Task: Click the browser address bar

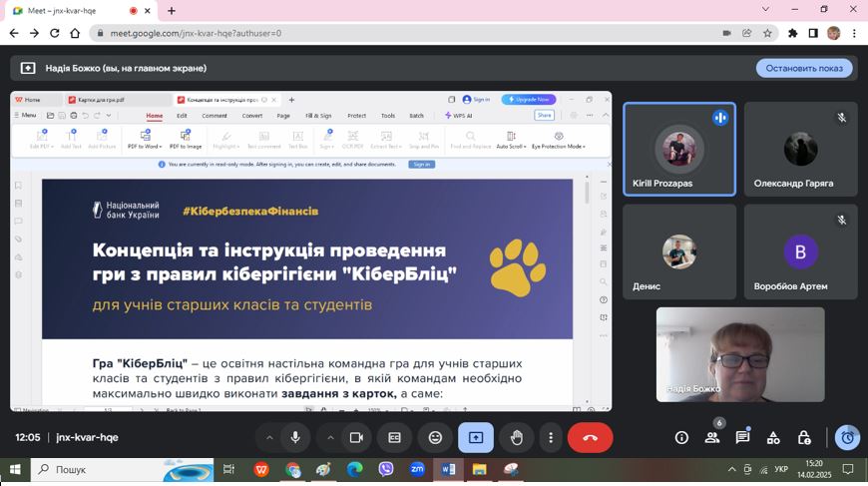Action: [x=399, y=33]
